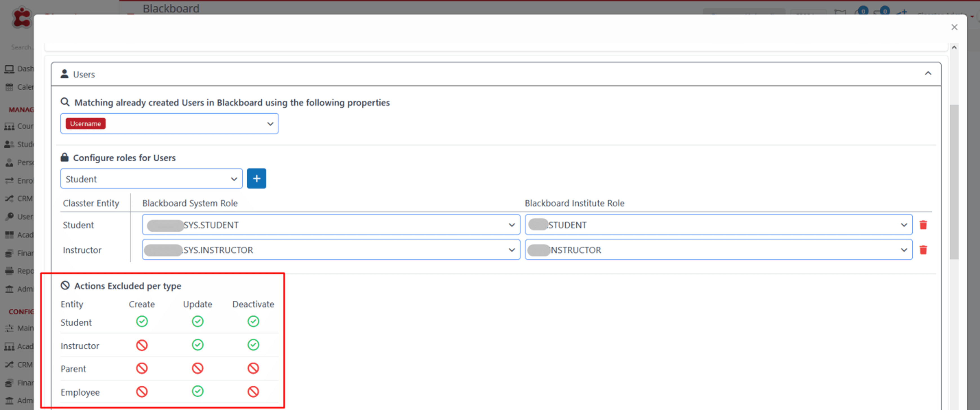
Task: Click the Enrollment arrows icon in sidebar
Action: point(10,181)
